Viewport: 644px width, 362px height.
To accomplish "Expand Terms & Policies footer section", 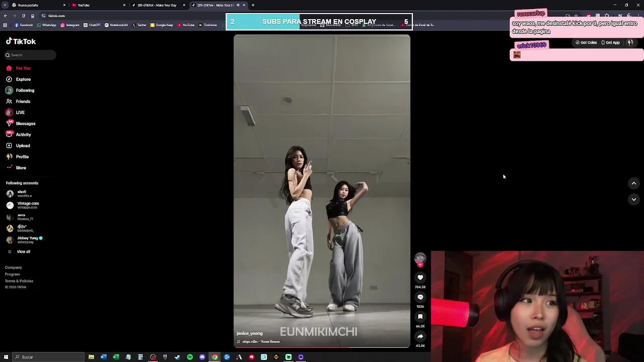I will click(x=19, y=281).
